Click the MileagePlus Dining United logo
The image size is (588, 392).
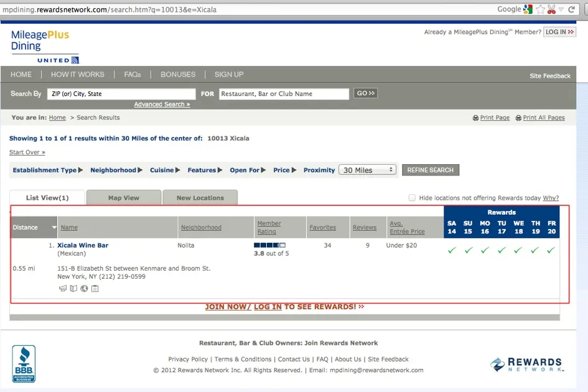[45, 47]
